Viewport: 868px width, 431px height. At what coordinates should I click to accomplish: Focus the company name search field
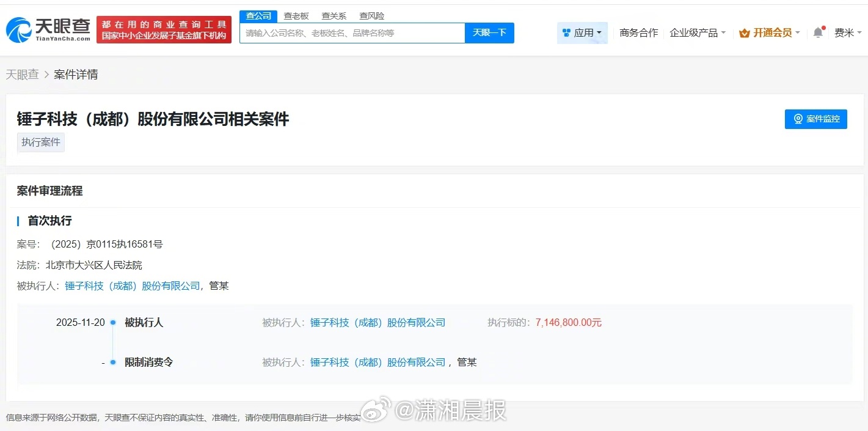pyautogui.click(x=352, y=33)
